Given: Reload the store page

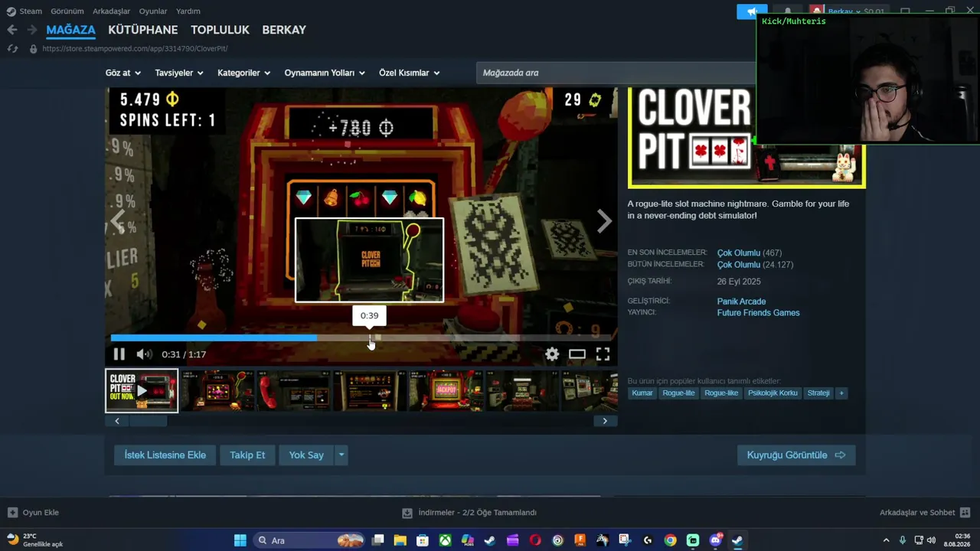Looking at the screenshot, I should (12, 49).
